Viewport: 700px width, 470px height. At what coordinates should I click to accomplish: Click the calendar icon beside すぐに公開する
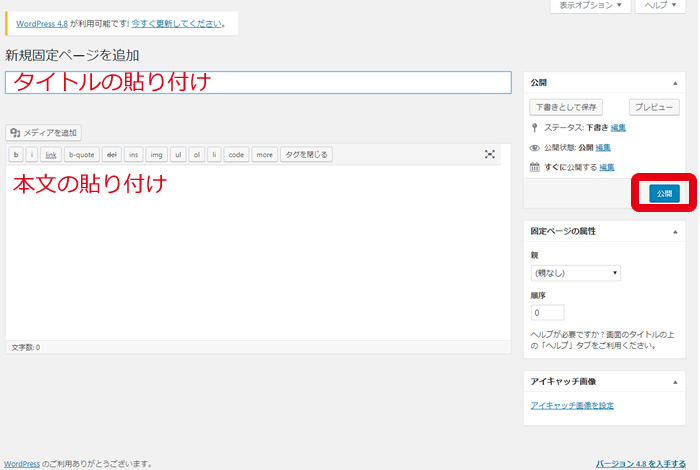(534, 167)
